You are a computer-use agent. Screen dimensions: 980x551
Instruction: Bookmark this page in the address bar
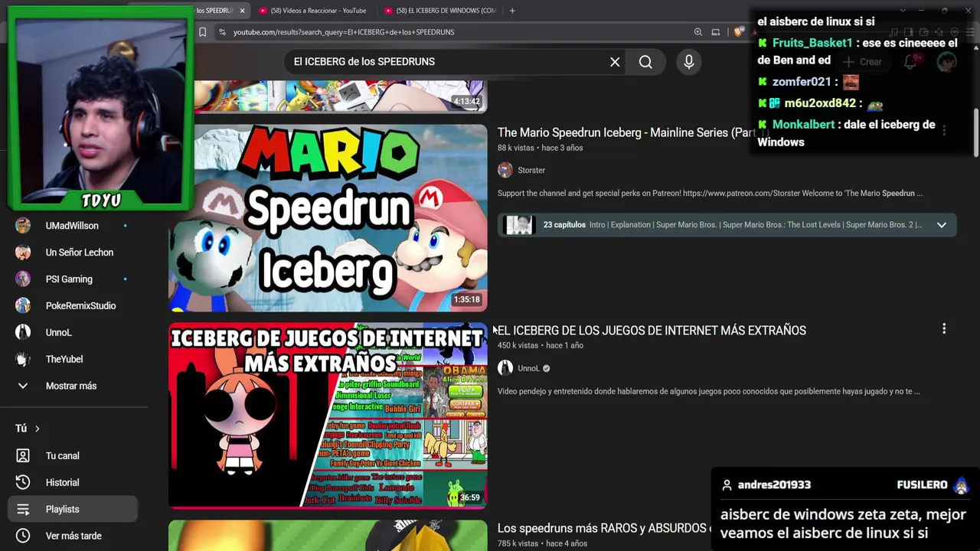click(x=202, y=32)
